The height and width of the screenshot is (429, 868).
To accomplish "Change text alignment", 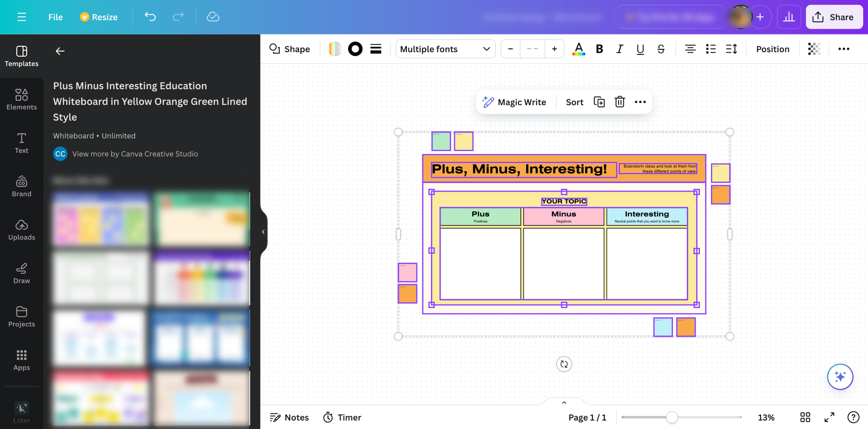I will pos(690,49).
